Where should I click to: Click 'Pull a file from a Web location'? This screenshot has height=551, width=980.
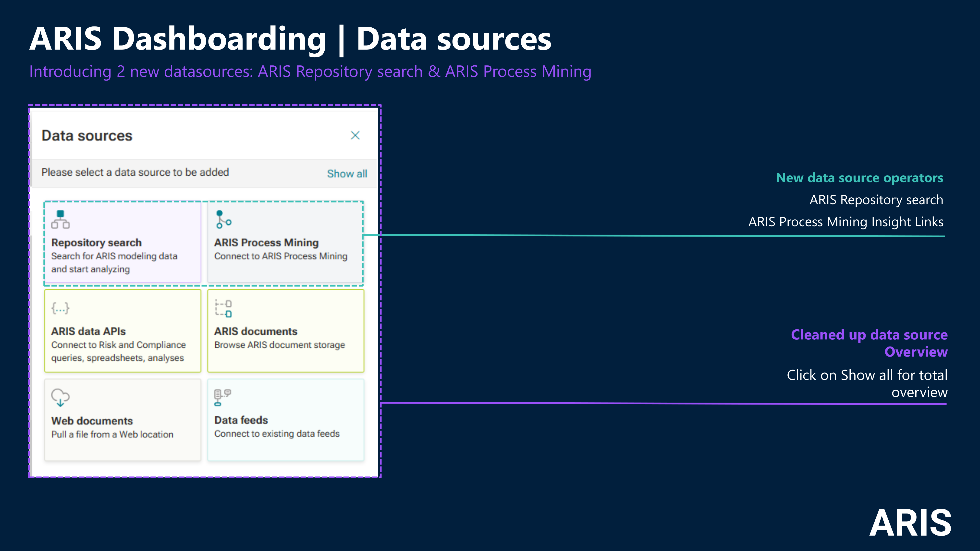coord(112,434)
